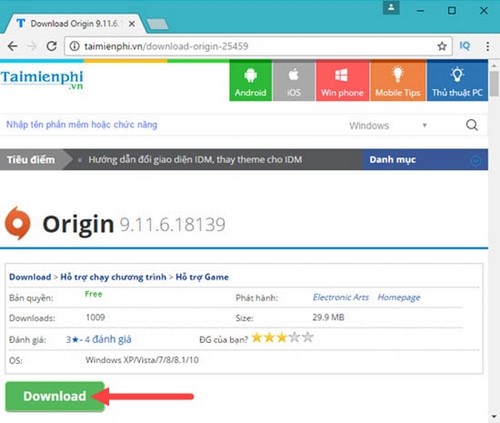Click the Windows XP/Vista/7/8/8.1/10 text
The height and width of the screenshot is (423, 500).
[142, 360]
